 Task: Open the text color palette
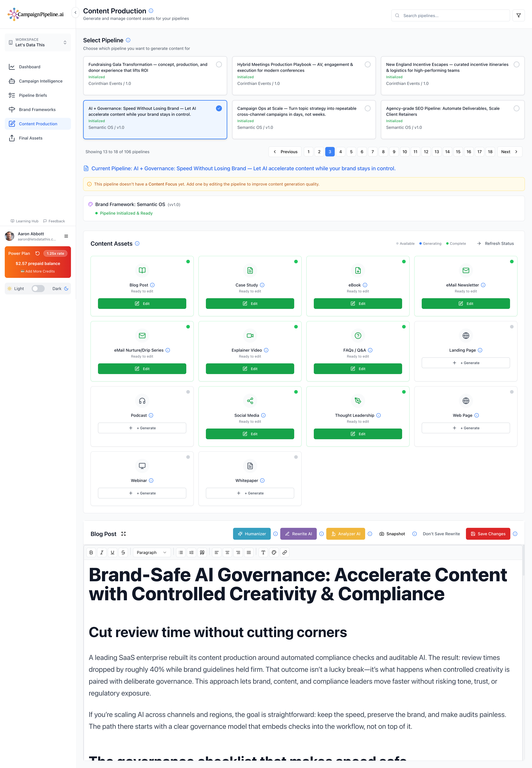[x=274, y=552]
